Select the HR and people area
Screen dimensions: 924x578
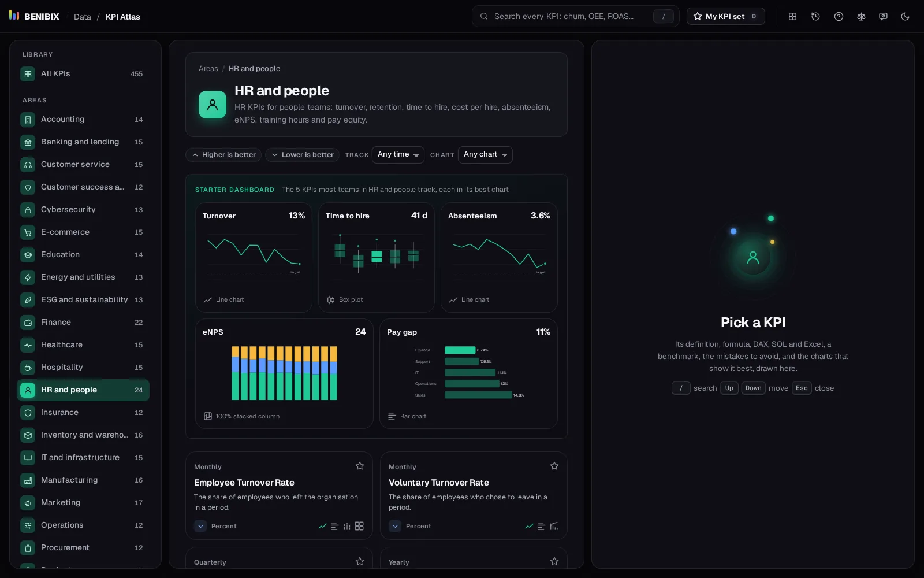click(83, 390)
